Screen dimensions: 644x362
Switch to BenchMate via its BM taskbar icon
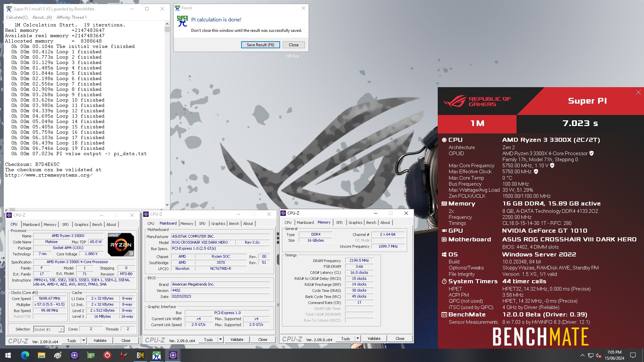[140, 355]
